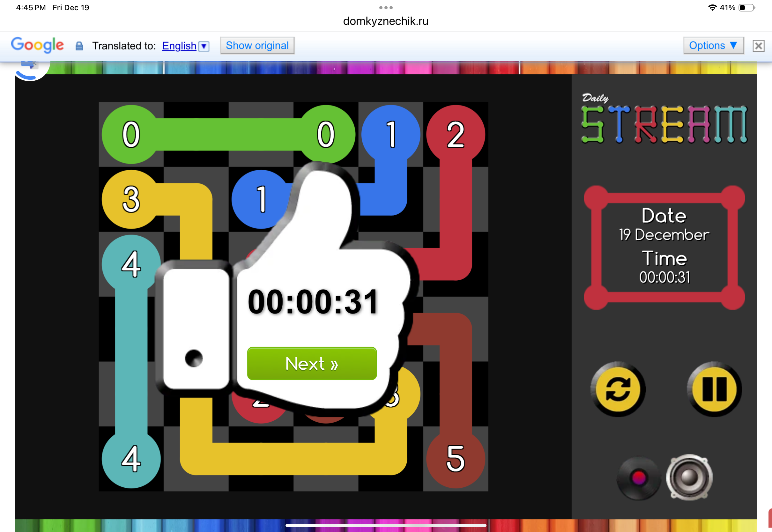Select the blue 1 circle in top row
772x532 pixels.
[x=391, y=134]
